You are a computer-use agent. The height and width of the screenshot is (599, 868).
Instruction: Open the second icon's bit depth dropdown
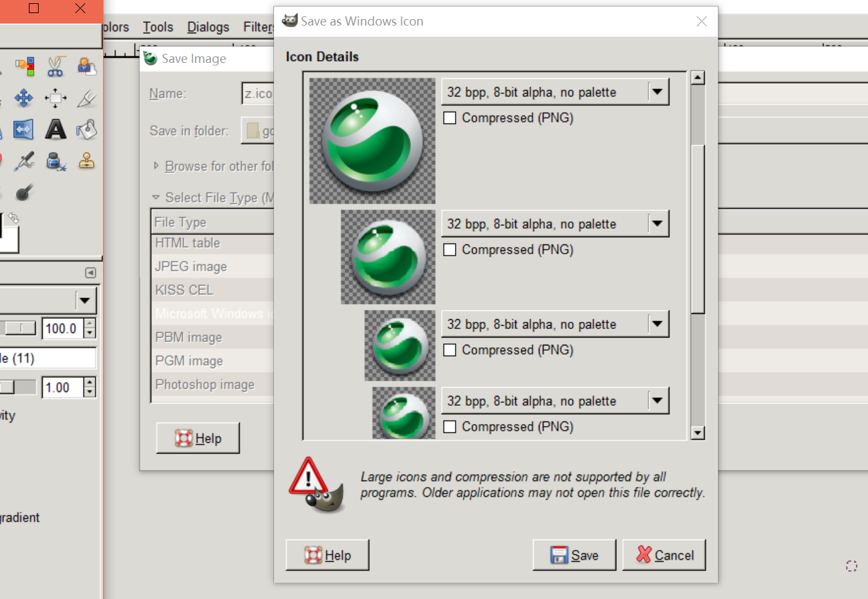(657, 223)
